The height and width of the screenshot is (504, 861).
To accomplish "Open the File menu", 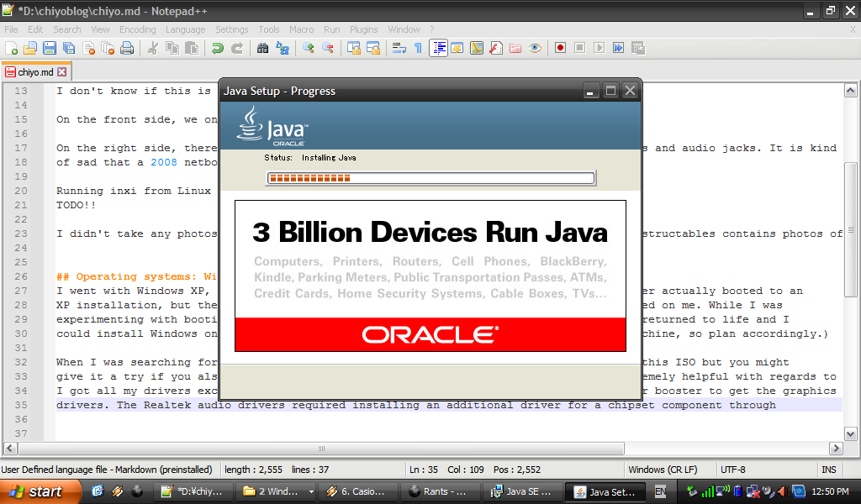I will (x=11, y=29).
